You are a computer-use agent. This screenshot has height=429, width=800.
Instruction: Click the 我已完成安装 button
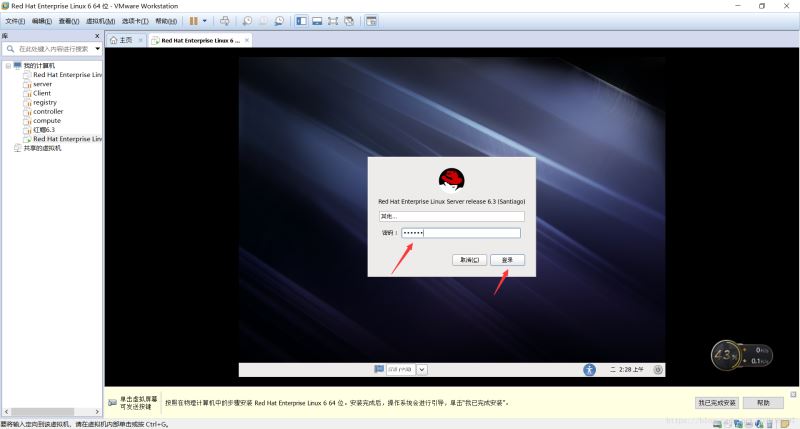[x=716, y=402]
